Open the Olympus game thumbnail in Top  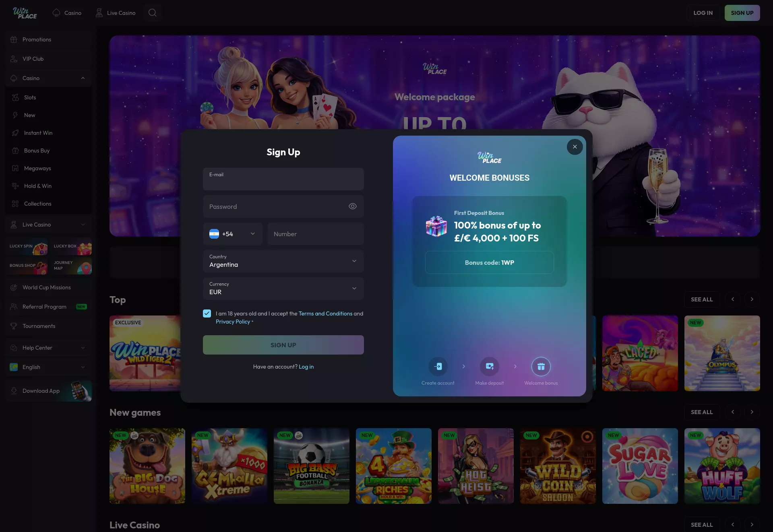(x=722, y=353)
